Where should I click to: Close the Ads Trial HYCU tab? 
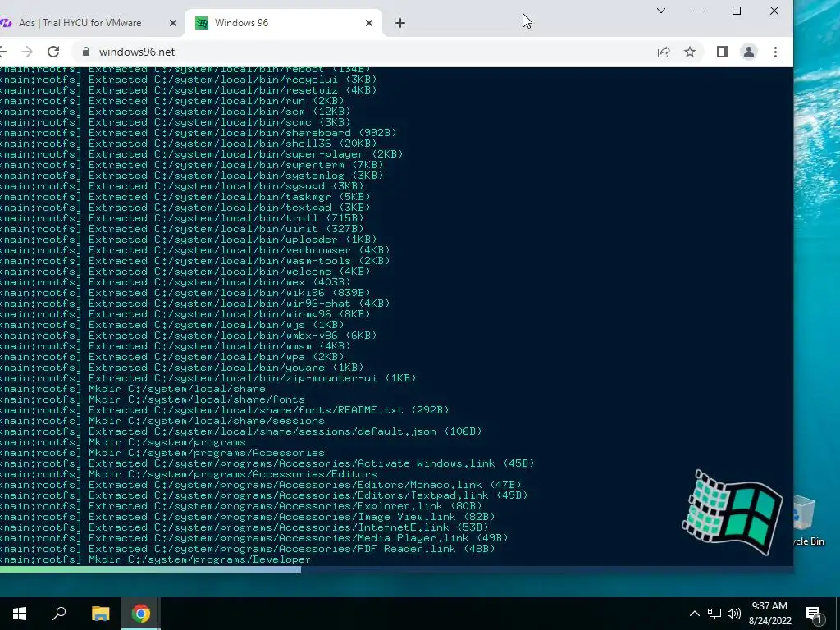172,23
